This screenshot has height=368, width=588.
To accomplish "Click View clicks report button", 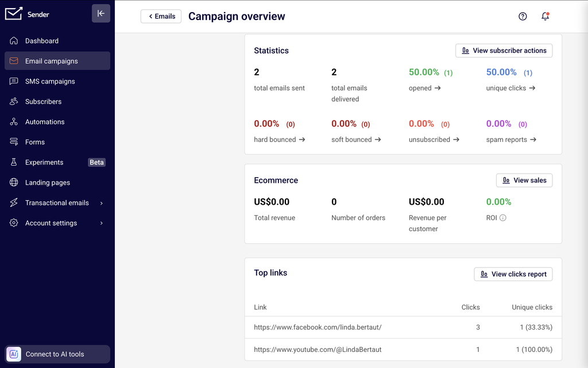I will coord(513,274).
